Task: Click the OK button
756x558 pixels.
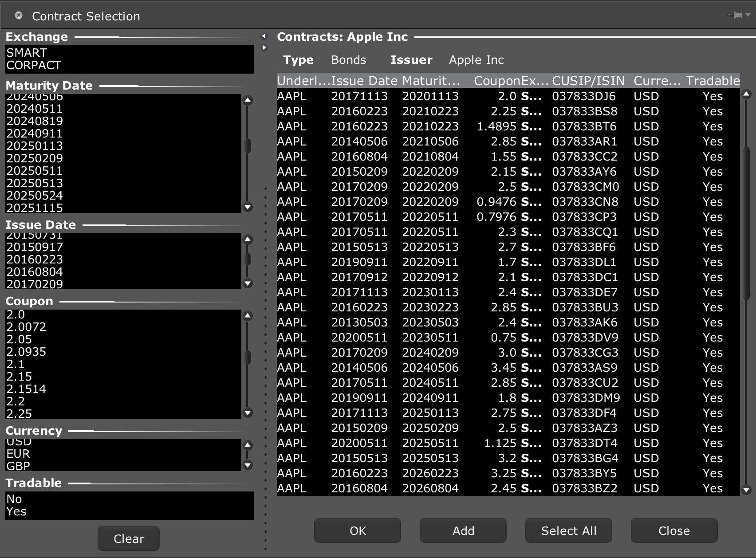Action: coord(358,530)
